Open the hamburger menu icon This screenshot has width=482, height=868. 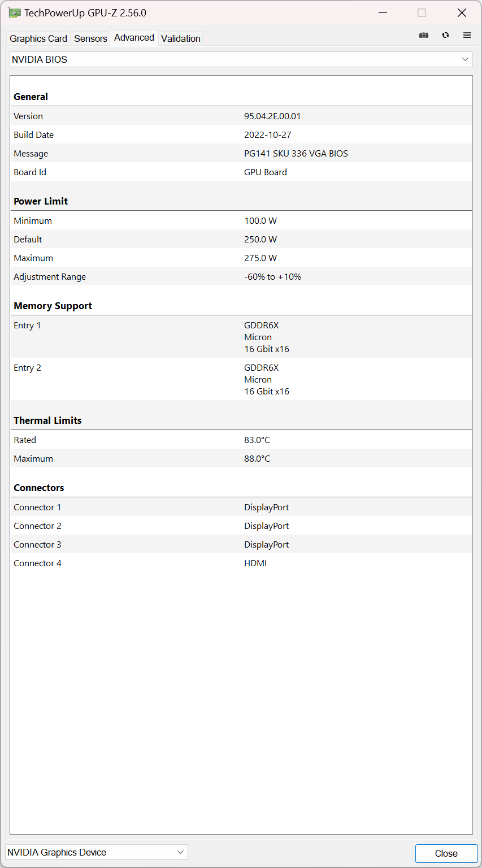tap(467, 35)
